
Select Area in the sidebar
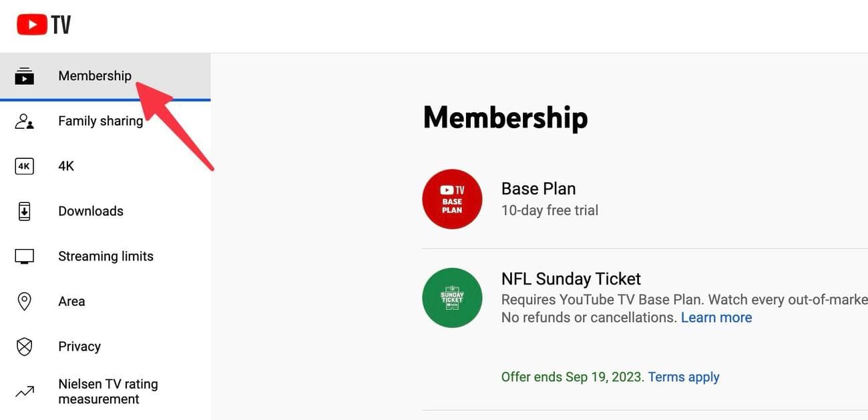click(71, 301)
